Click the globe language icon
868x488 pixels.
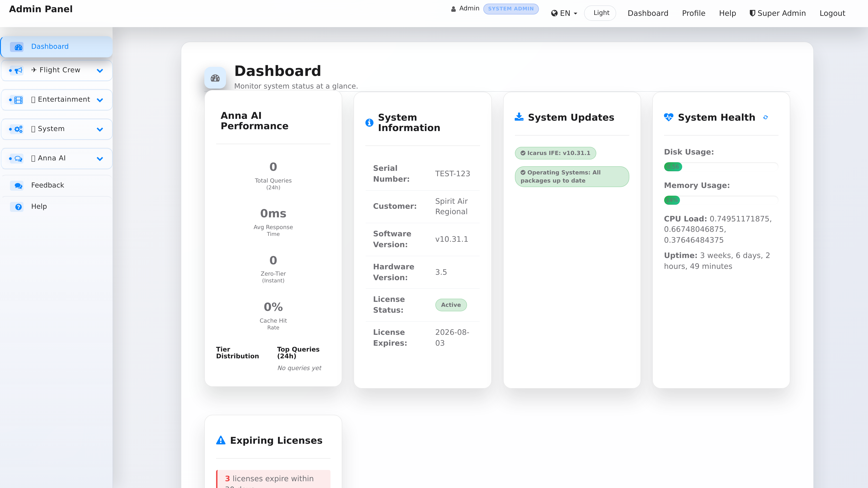point(554,14)
